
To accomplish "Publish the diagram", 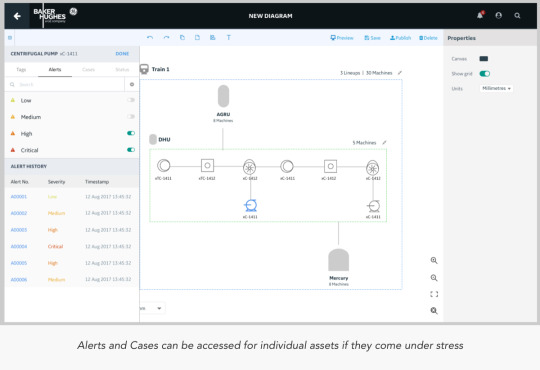I will pos(401,38).
